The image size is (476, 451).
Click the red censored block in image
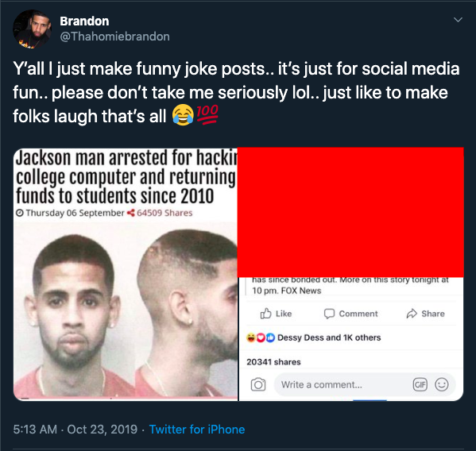350,212
